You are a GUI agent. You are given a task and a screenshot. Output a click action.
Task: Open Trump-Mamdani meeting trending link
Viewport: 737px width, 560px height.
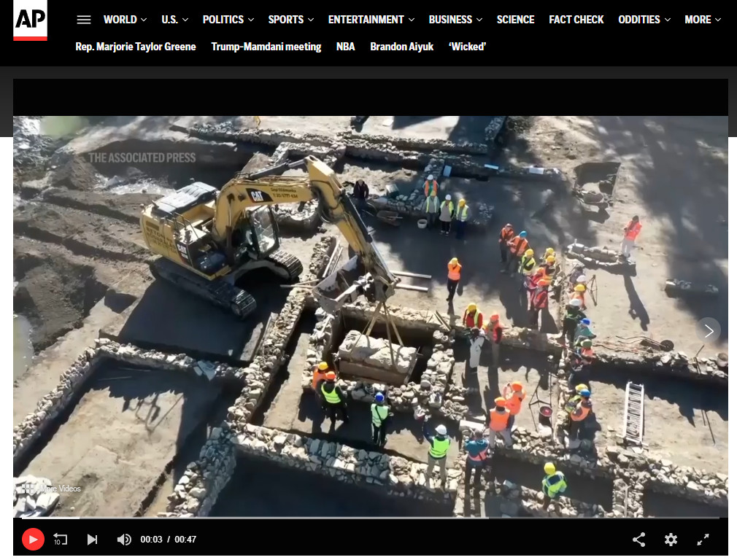click(x=266, y=47)
